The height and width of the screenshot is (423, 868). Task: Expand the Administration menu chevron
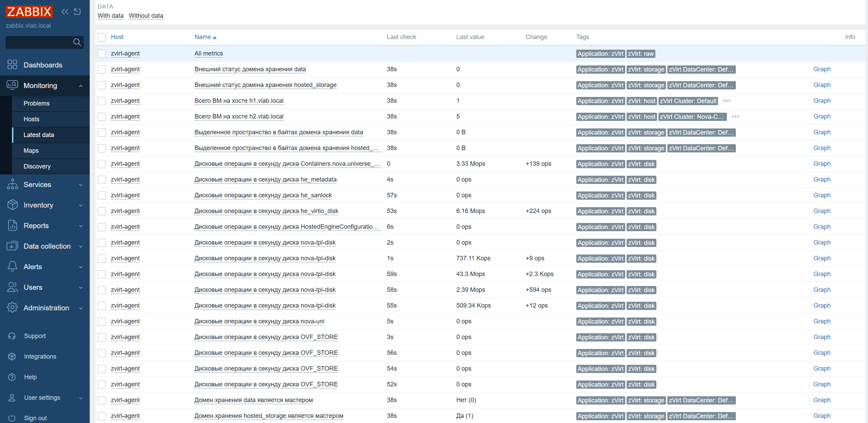click(81, 308)
